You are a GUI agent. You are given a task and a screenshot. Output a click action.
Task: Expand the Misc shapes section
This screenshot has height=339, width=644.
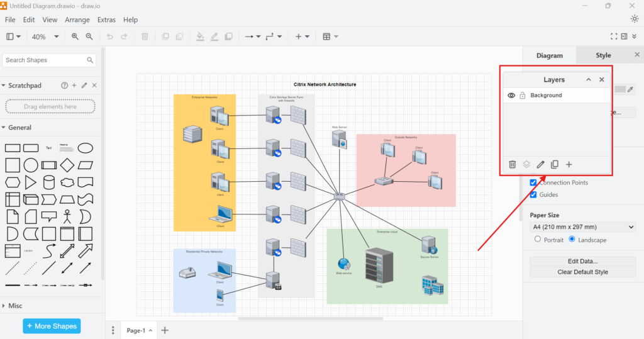pyautogui.click(x=15, y=306)
